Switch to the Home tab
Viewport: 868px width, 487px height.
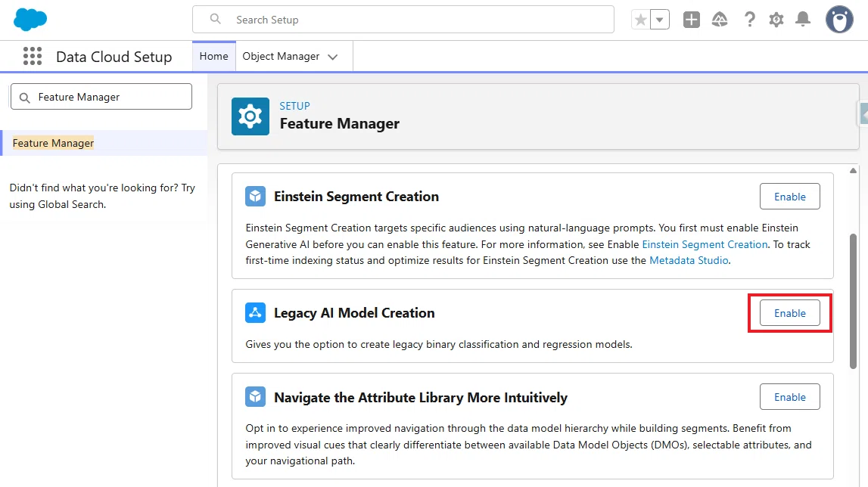(x=213, y=56)
